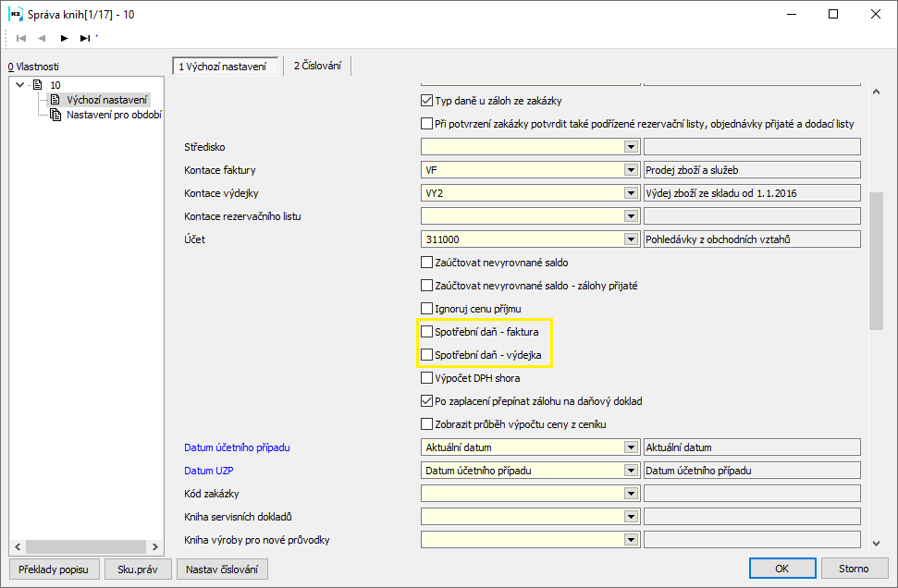Open Kniha výroby pro nové průvodky dropdown

point(631,540)
